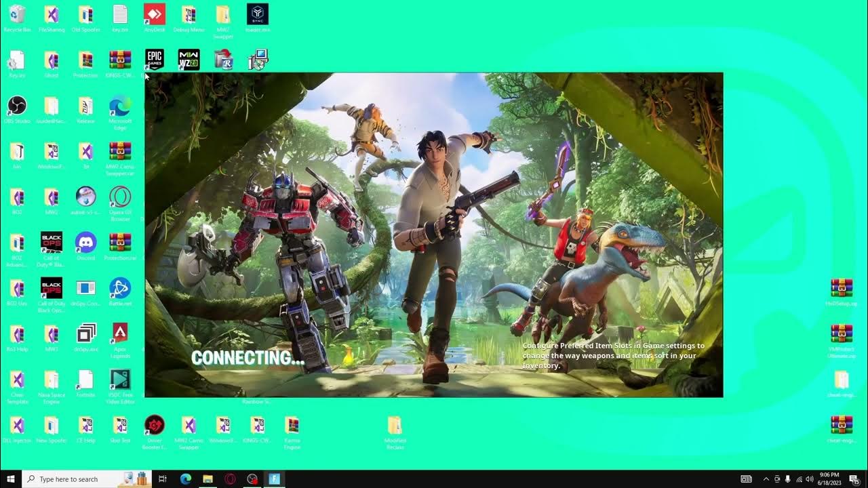The image size is (868, 488).
Task: Open the Fortnite desktop shortcut
Action: 85,383
